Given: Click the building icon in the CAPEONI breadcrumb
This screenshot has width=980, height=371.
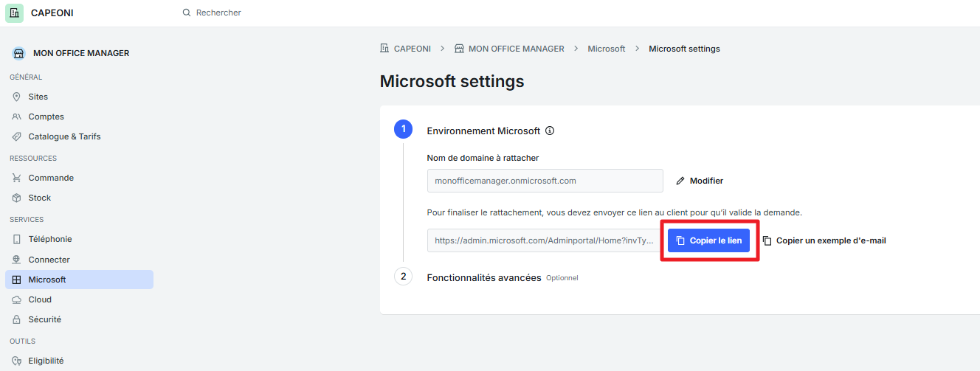Looking at the screenshot, I should (x=384, y=49).
